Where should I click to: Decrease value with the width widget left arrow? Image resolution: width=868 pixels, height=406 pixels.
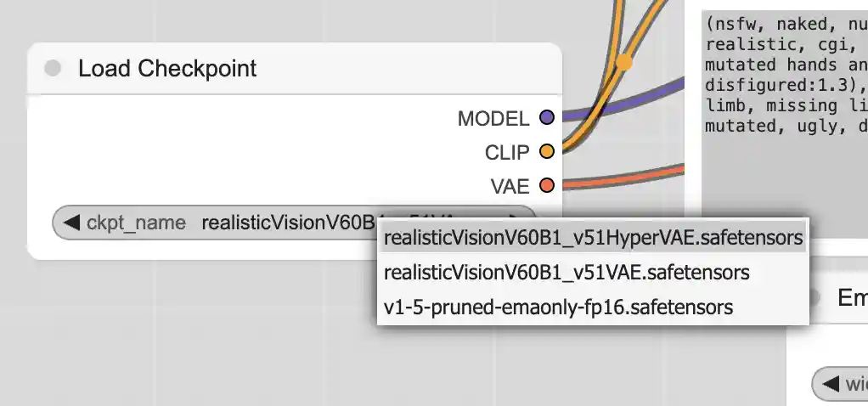point(831,384)
